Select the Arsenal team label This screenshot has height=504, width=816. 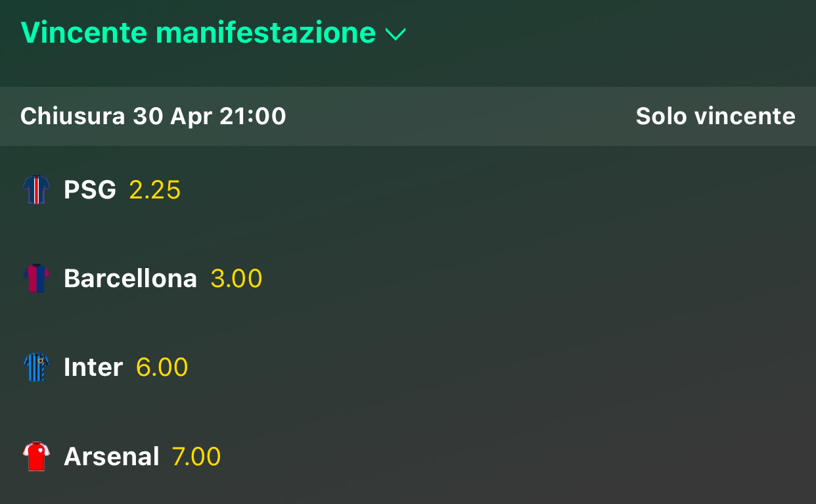pyautogui.click(x=112, y=456)
